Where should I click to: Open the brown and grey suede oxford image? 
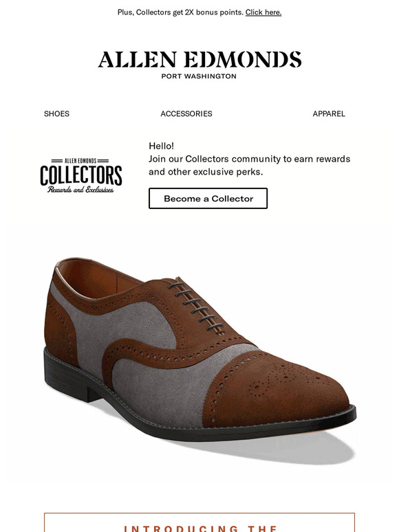[199, 353]
